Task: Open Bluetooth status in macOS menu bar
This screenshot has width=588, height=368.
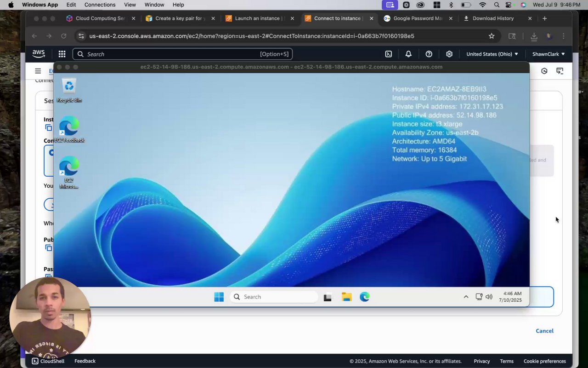Action: pos(451,5)
